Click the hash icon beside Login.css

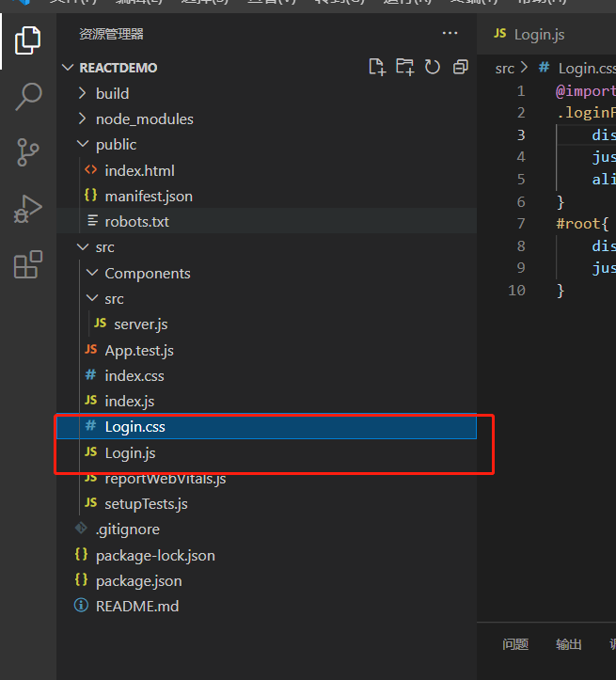(x=90, y=425)
